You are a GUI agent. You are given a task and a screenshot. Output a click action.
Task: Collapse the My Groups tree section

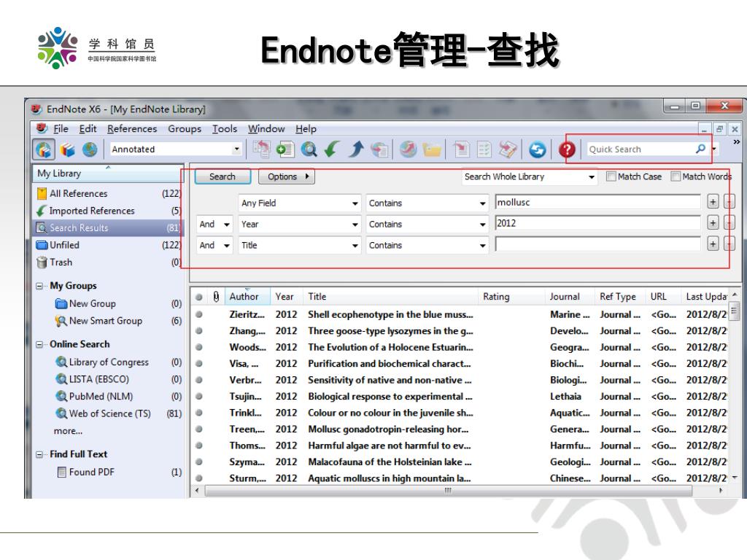[x=39, y=286]
